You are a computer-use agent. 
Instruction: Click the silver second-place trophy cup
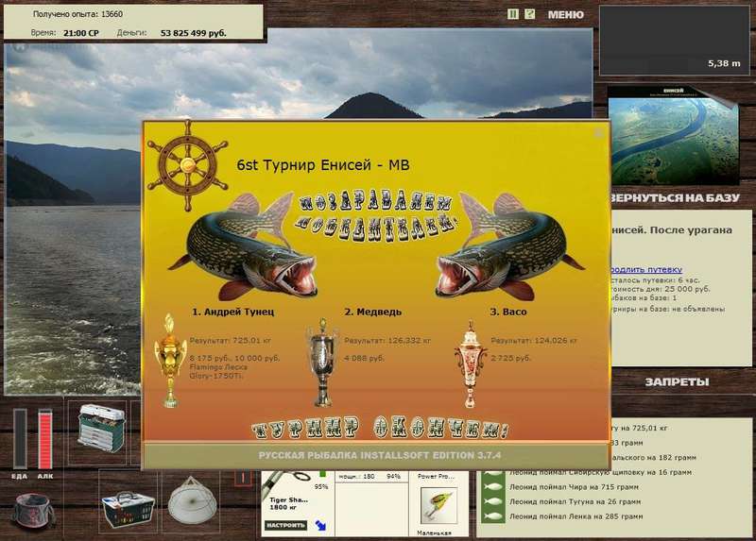tap(322, 362)
